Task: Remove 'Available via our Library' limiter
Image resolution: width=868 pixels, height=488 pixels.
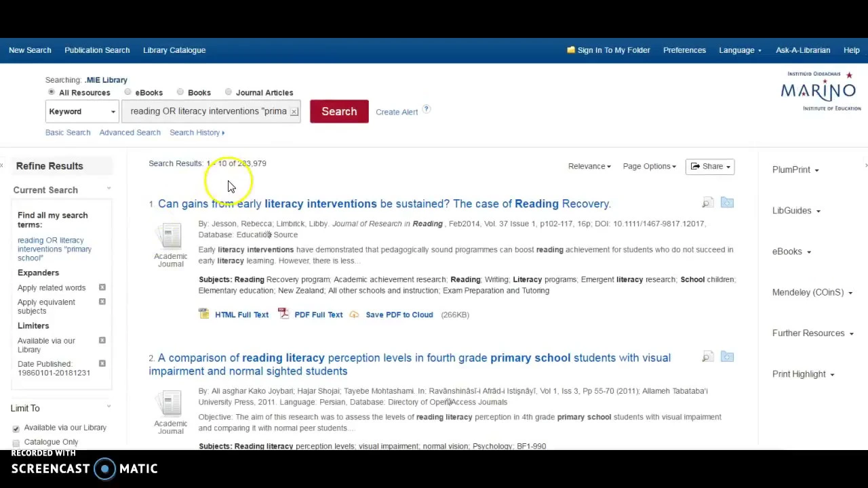Action: click(102, 340)
